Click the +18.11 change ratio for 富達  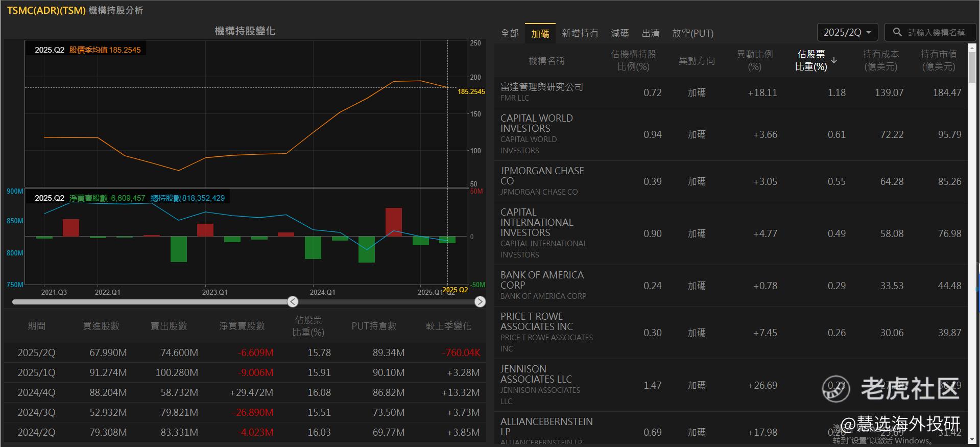point(762,92)
